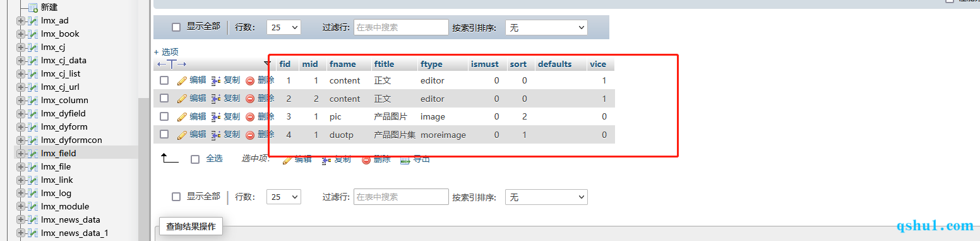Expand the lmx_ad tree node
980x241 pixels.
coord(21,21)
